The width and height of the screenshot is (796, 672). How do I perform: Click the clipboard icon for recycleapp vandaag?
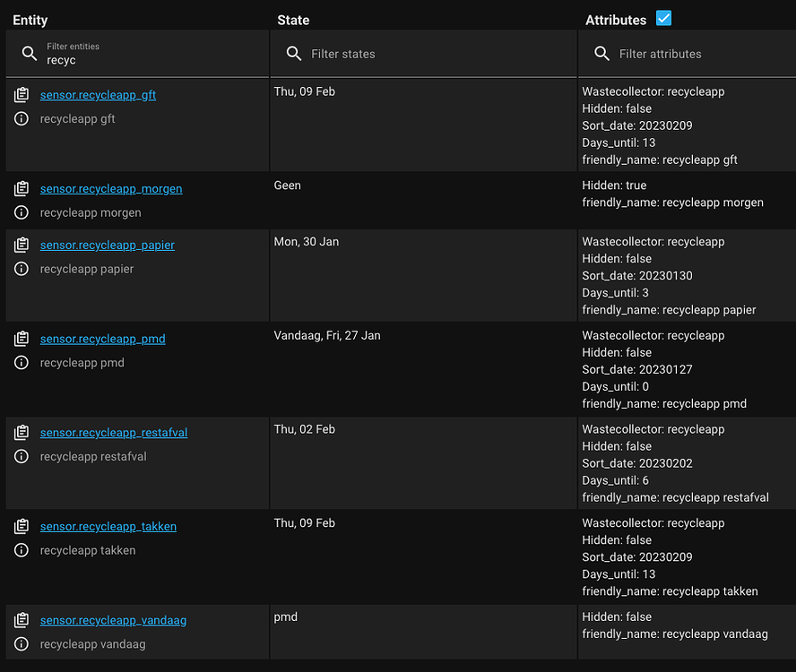22,619
